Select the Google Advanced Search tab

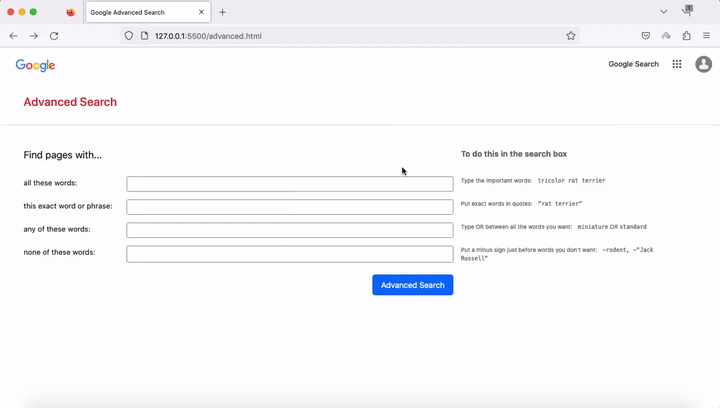tap(148, 12)
